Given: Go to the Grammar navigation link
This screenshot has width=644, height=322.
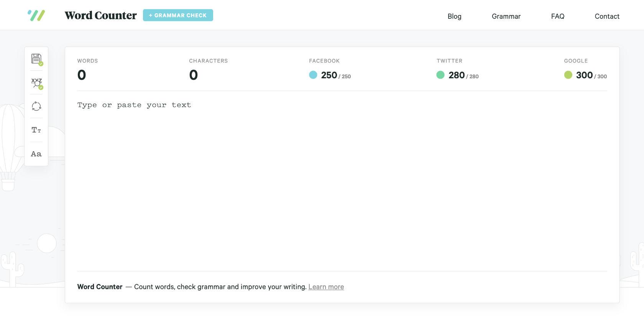Looking at the screenshot, I should coord(506,16).
